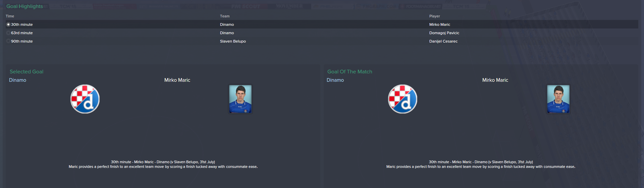
Task: Sort goals by the Player column header
Action: [x=434, y=16]
